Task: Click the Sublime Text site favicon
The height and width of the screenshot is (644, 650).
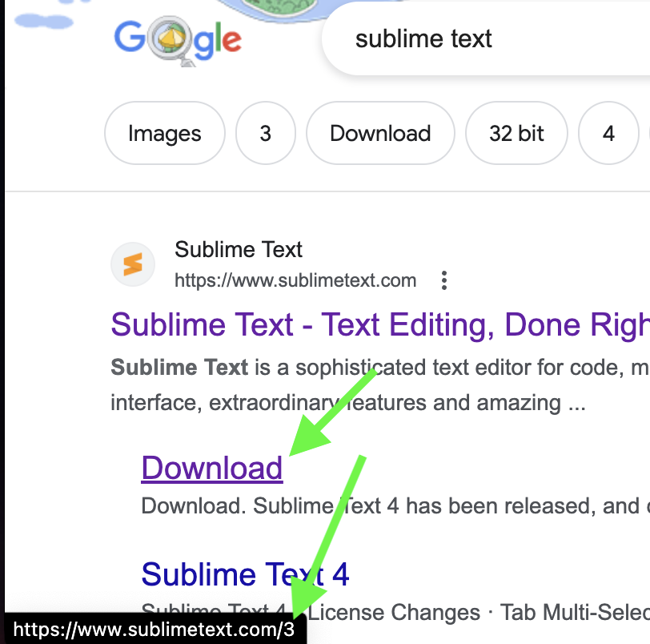Action: 133,264
